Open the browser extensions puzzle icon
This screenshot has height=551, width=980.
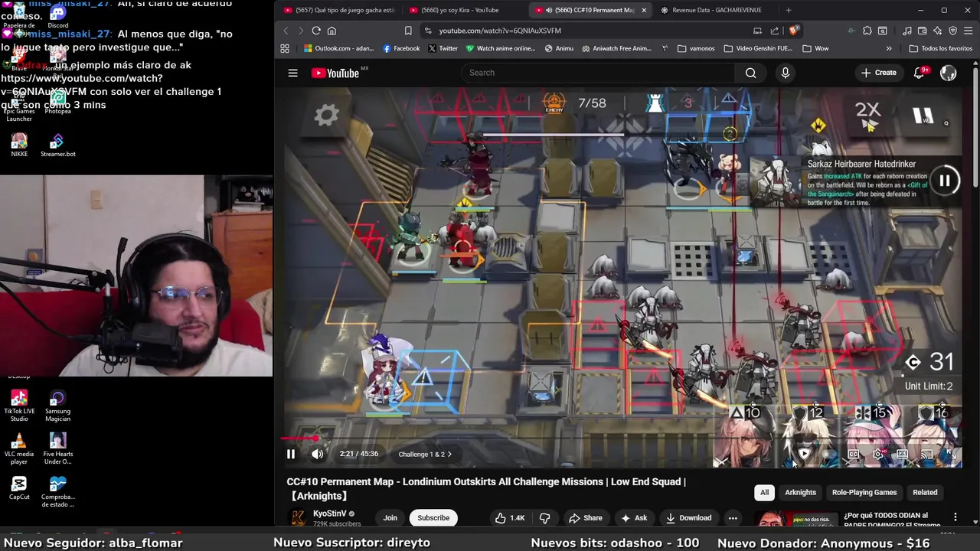(867, 31)
